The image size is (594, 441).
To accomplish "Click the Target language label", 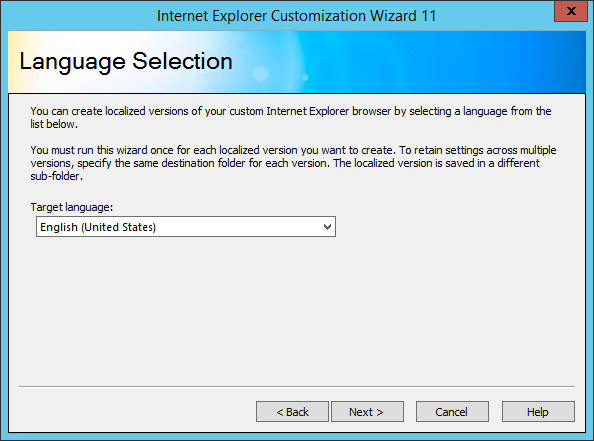I will click(72, 207).
